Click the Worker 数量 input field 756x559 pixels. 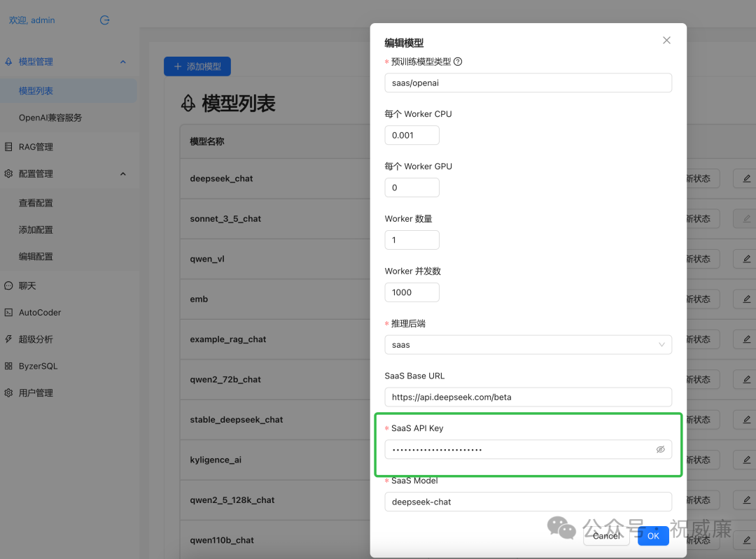(412, 240)
